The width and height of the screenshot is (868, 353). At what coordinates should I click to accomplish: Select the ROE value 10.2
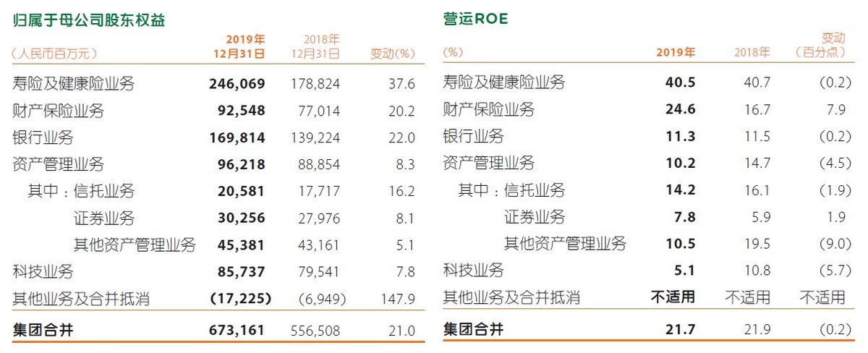[681, 163]
